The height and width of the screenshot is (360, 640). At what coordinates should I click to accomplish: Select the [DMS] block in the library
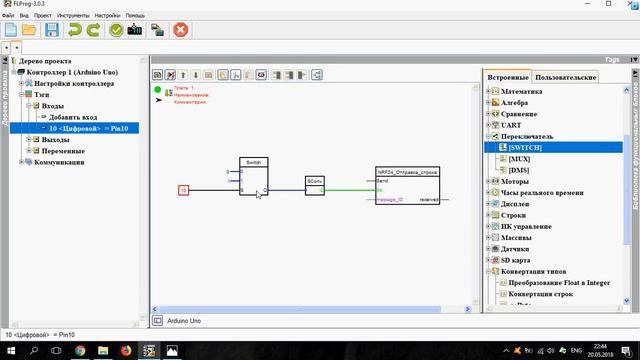coord(519,170)
